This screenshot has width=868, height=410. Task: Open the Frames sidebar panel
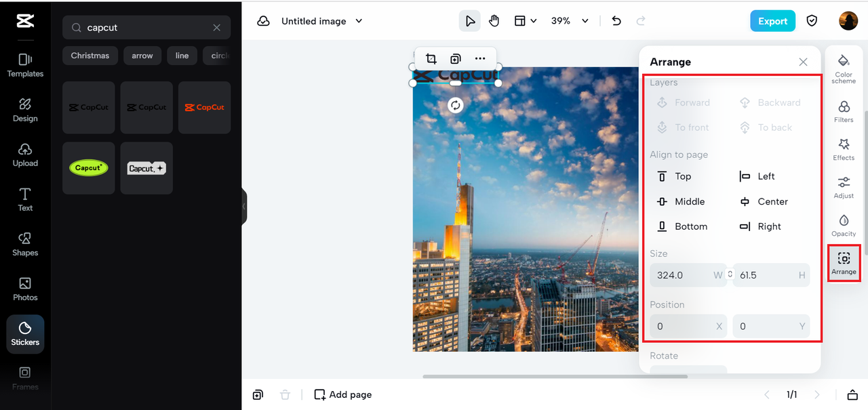pos(25,378)
